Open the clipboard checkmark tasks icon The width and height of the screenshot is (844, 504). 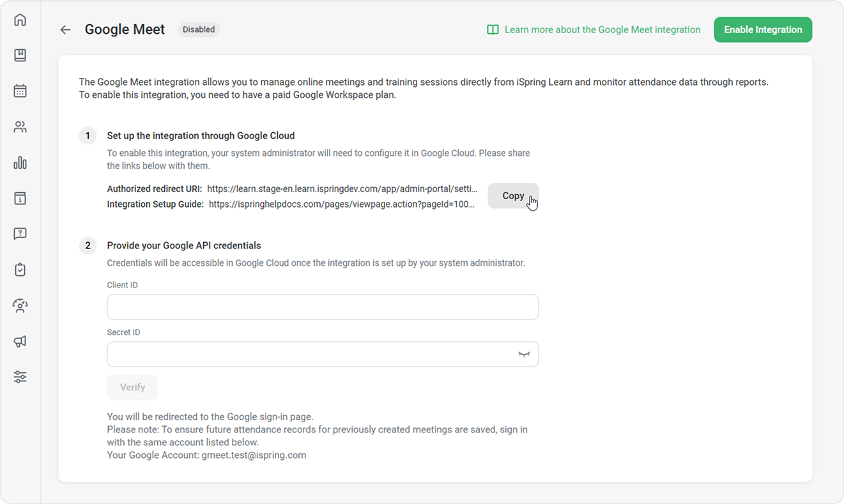click(20, 270)
